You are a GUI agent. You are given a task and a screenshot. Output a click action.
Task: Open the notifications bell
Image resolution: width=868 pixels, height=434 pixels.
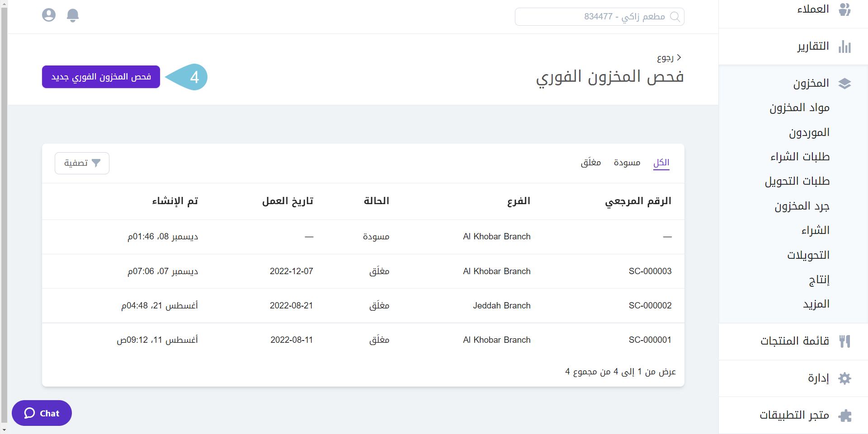pos(73,15)
